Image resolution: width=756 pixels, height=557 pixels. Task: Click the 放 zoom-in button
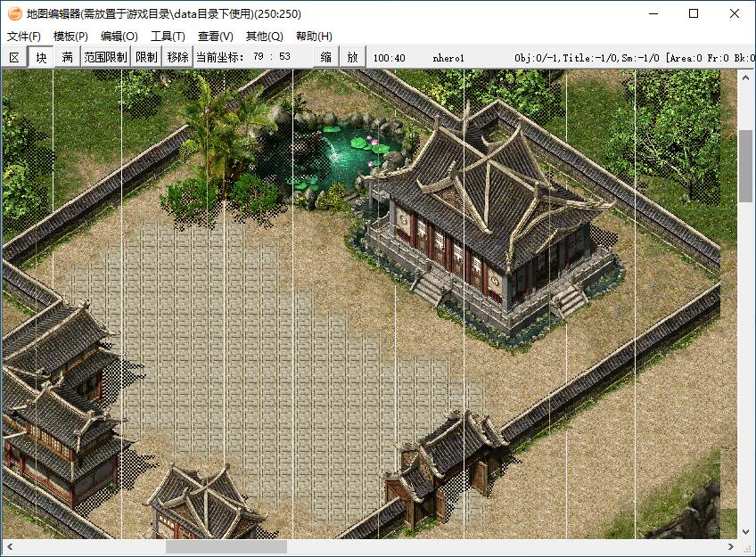coord(353,57)
